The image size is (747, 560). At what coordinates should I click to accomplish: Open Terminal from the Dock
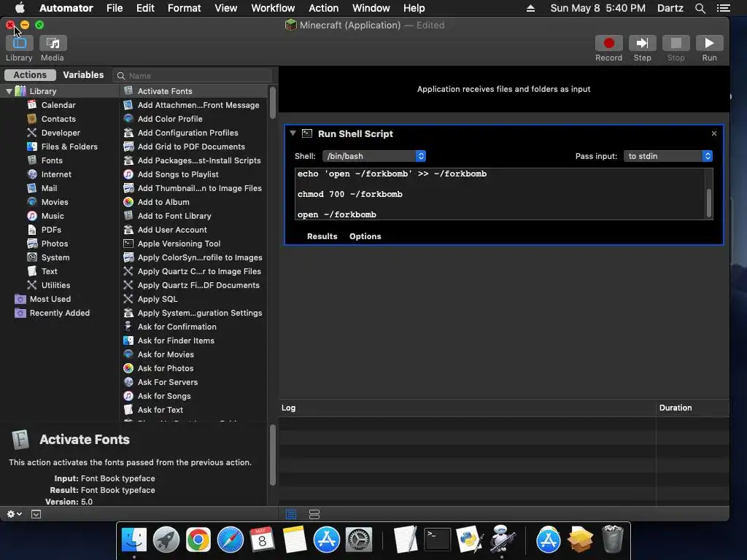tap(438, 540)
